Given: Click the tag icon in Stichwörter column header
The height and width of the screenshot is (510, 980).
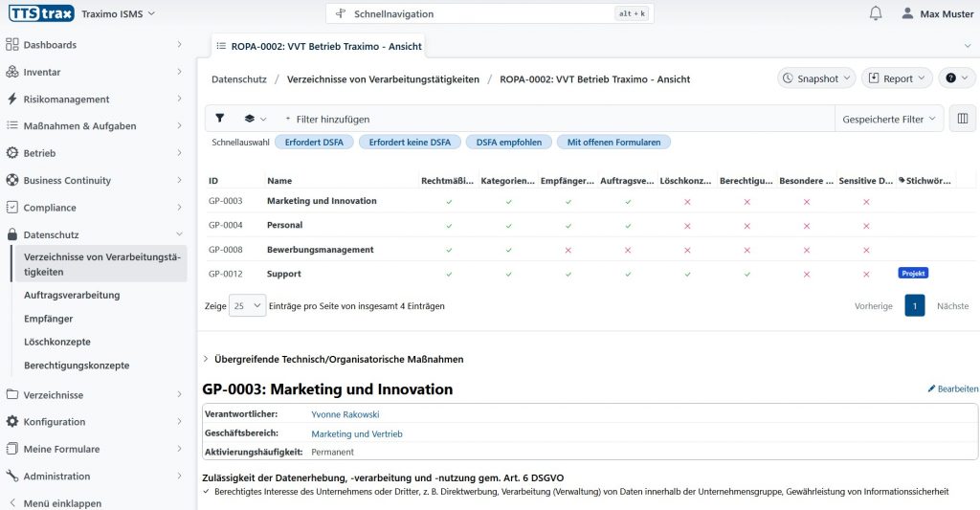Looking at the screenshot, I should pos(902,180).
